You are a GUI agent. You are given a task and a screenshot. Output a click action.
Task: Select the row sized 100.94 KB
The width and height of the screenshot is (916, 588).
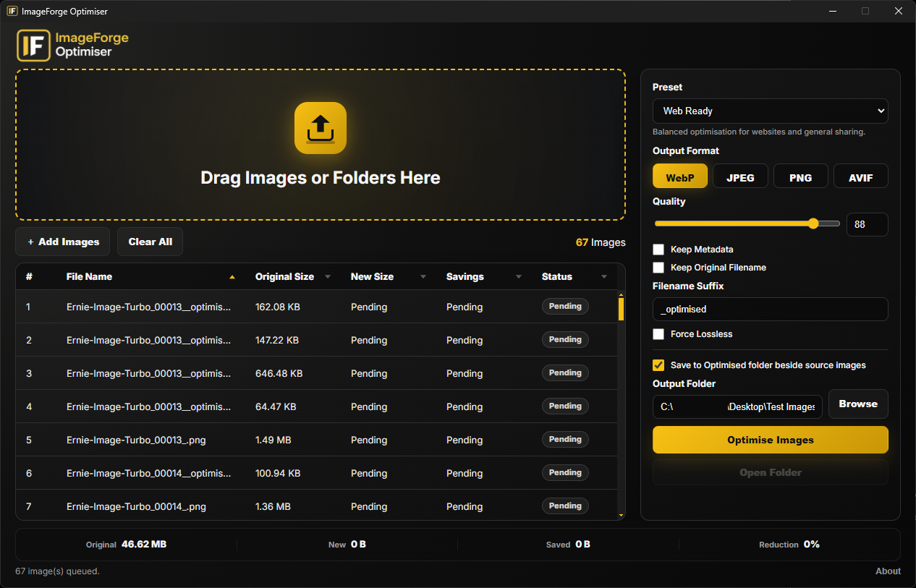click(x=316, y=473)
